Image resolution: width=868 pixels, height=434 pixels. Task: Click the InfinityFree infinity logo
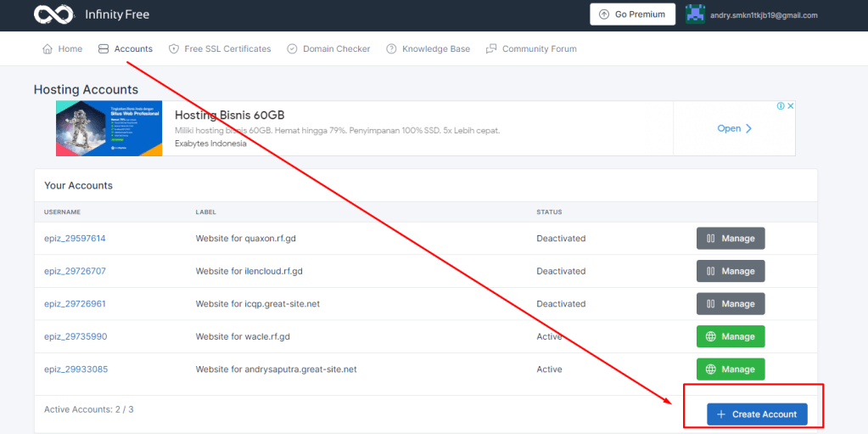coord(53,14)
